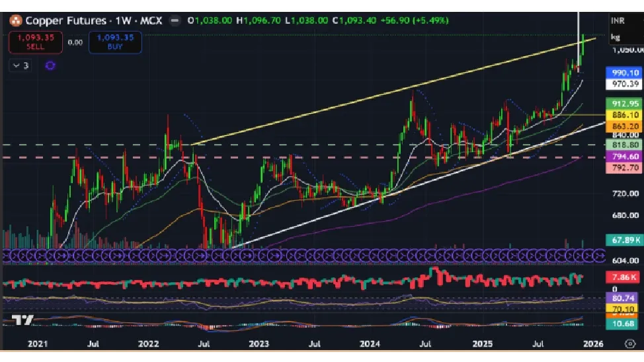This screenshot has width=644, height=362.
Task: Click the 2026 time axis label
Action: 593,344
